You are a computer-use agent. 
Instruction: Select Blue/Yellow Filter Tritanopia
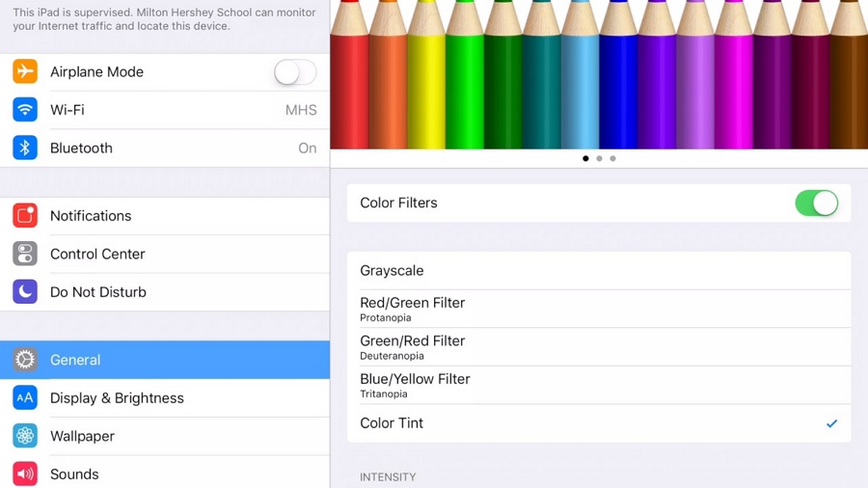click(x=598, y=385)
